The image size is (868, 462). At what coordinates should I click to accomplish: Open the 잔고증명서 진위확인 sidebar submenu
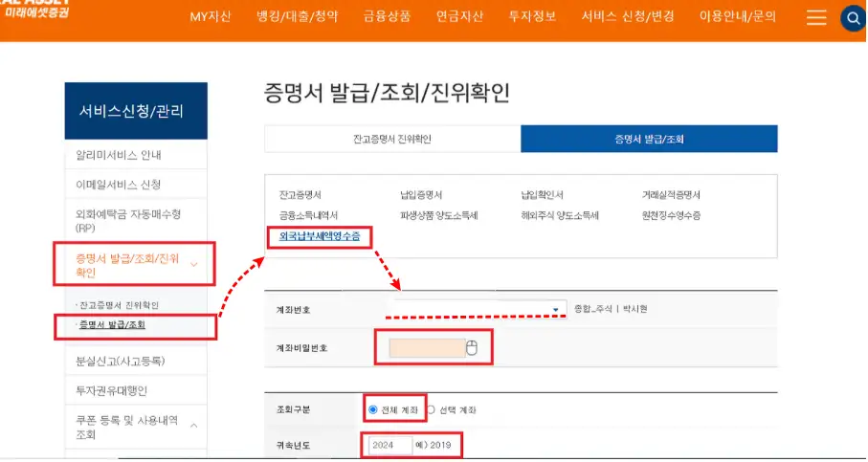click(119, 305)
